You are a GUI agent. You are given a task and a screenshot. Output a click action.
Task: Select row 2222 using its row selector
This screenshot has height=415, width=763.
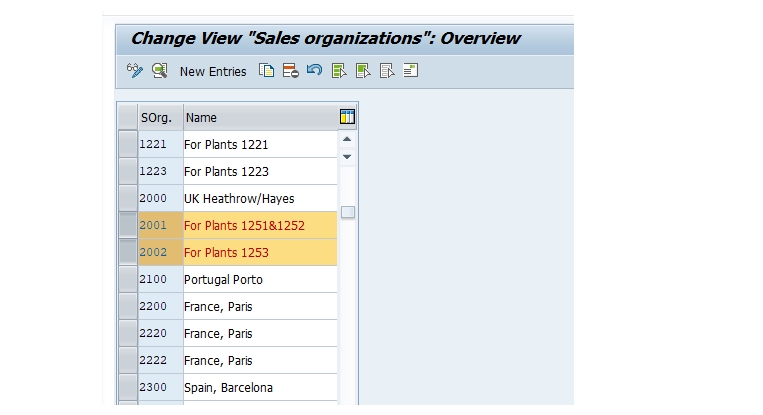[x=128, y=361]
